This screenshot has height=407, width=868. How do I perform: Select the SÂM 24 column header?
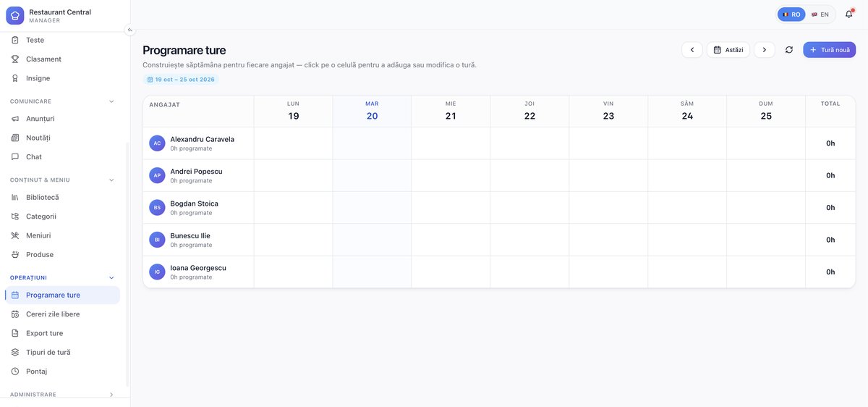click(687, 112)
